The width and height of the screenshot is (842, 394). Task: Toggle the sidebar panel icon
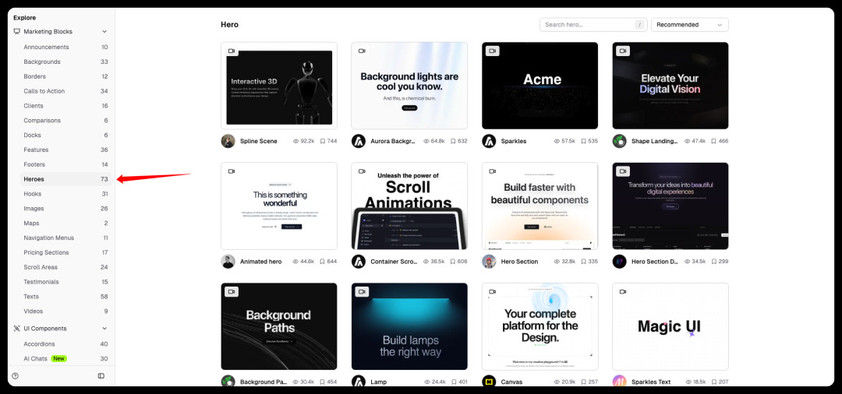[x=101, y=376]
